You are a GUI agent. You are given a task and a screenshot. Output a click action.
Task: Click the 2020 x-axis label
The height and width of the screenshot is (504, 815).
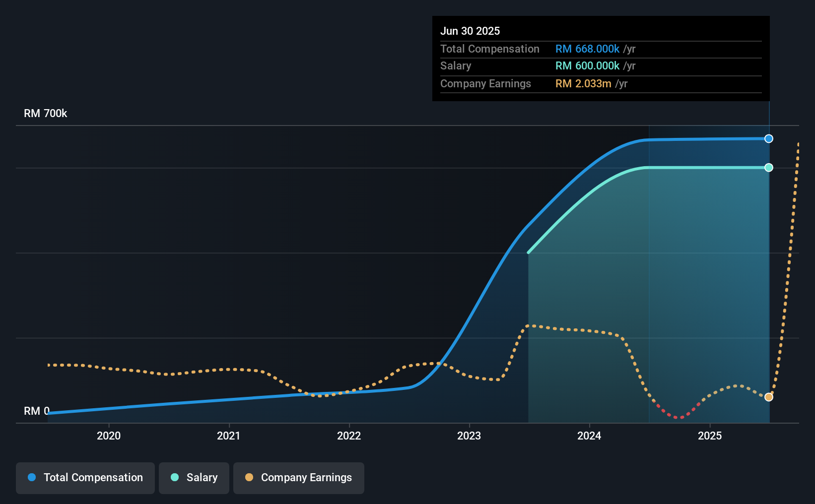pyautogui.click(x=109, y=436)
